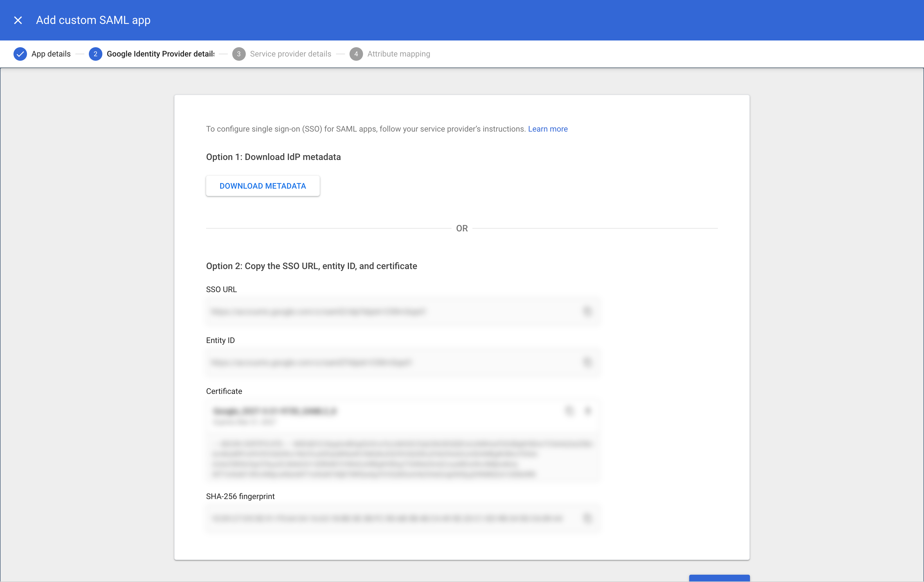
Task: Click the blue button at bottom right
Action: (719, 578)
